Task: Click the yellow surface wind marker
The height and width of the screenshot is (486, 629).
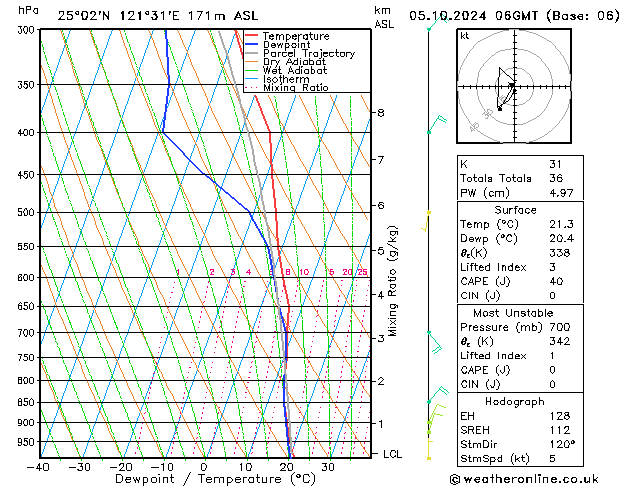Action: tap(429, 458)
